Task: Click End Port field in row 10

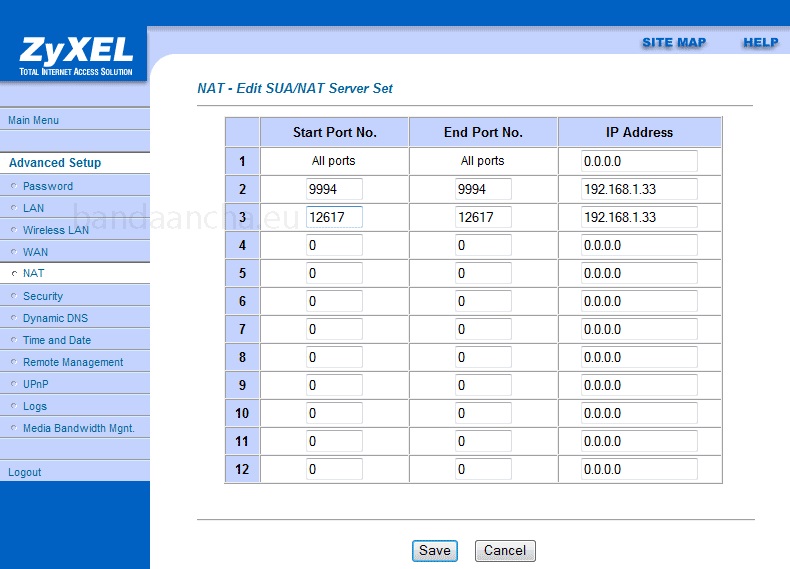Action: tap(483, 413)
